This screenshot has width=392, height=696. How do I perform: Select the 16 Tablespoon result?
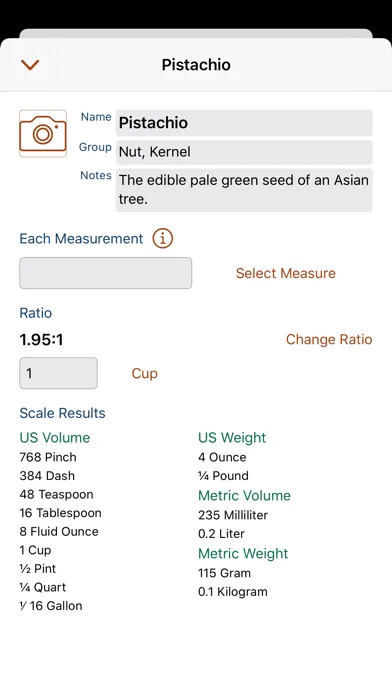click(60, 513)
